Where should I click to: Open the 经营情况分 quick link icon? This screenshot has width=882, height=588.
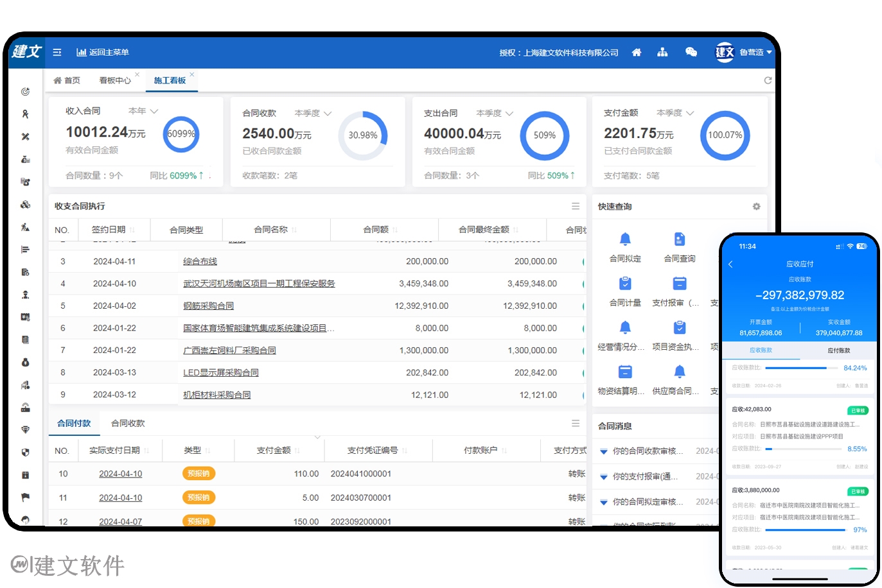pyautogui.click(x=625, y=327)
